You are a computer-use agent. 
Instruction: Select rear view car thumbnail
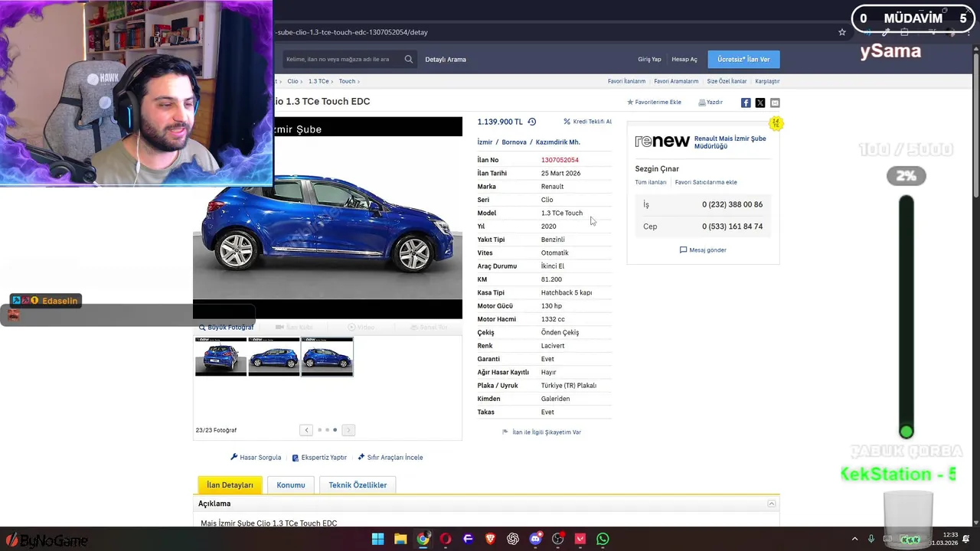click(x=221, y=357)
